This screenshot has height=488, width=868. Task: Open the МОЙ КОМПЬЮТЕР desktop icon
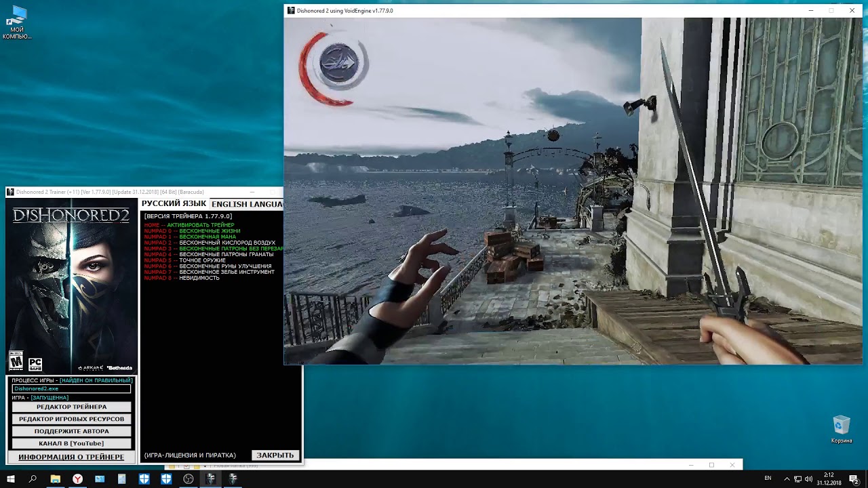point(17,23)
